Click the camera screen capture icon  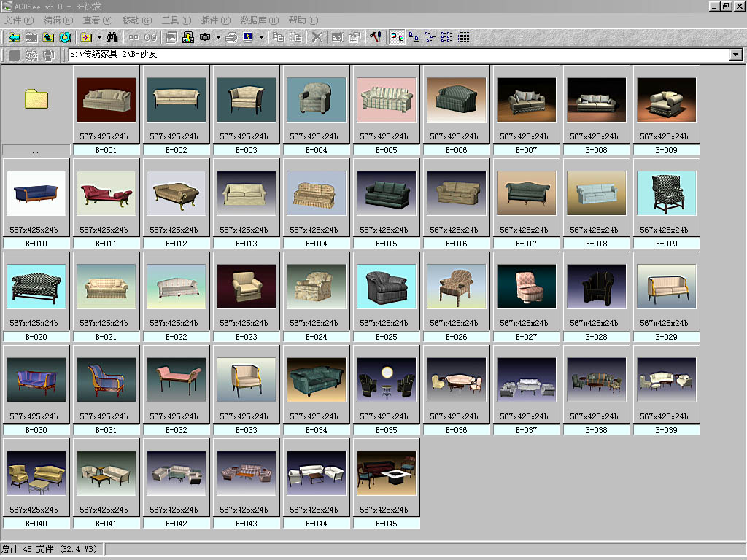click(206, 37)
